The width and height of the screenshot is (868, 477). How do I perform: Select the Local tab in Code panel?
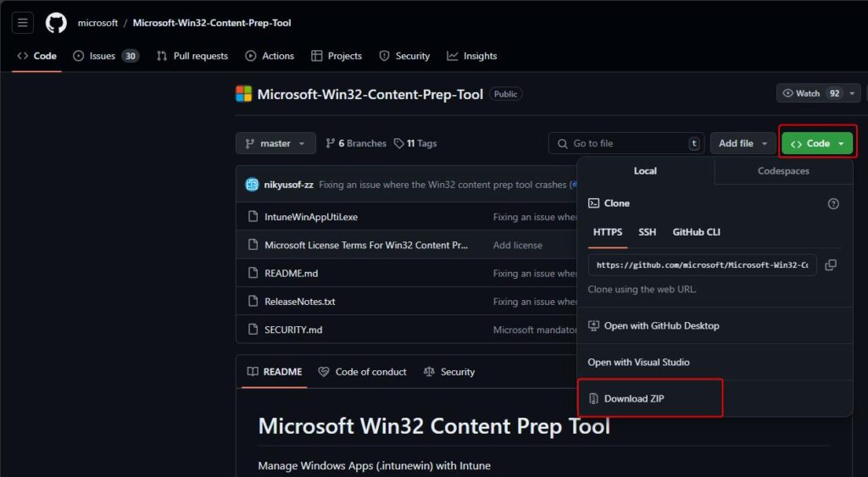pos(645,171)
